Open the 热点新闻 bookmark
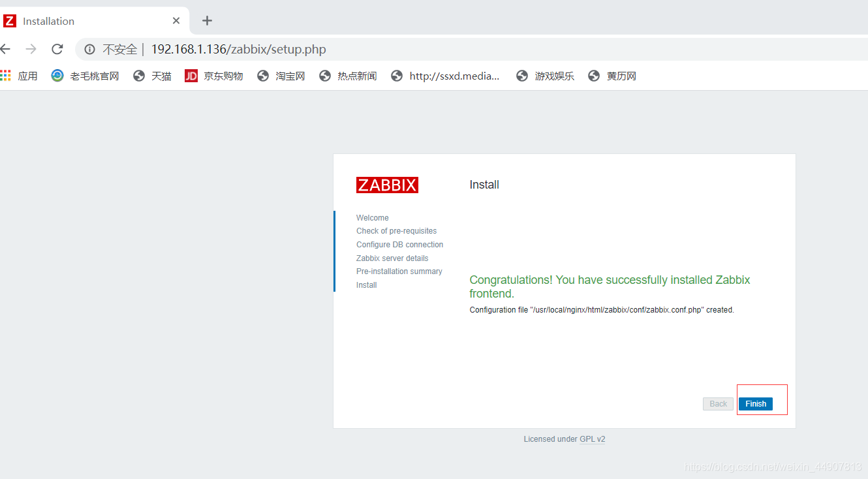The image size is (868, 479). pos(348,76)
